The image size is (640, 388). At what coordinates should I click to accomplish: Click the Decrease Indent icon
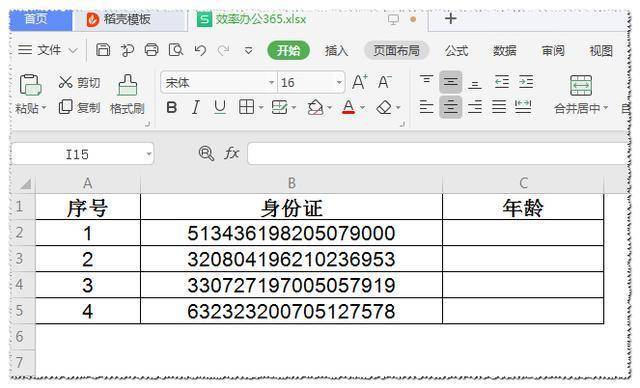point(502,82)
